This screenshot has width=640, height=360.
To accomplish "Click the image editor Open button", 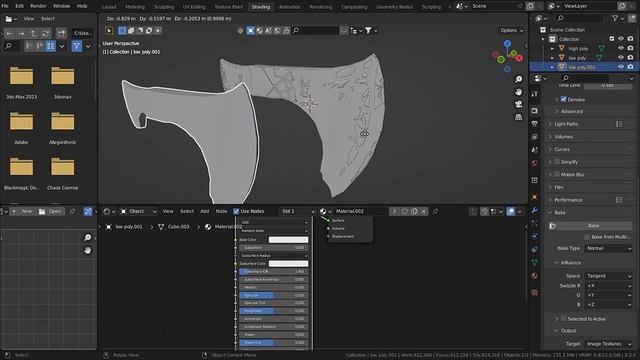I will click(51, 211).
